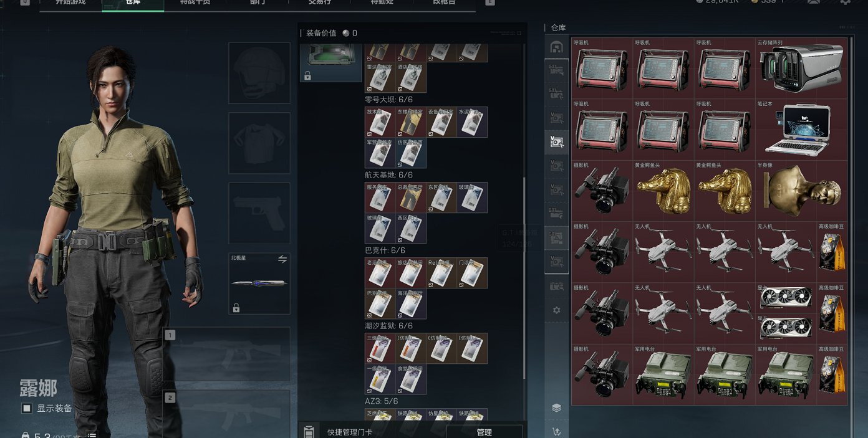Select the 摄影机 left of 军用电台 row

coord(602,374)
